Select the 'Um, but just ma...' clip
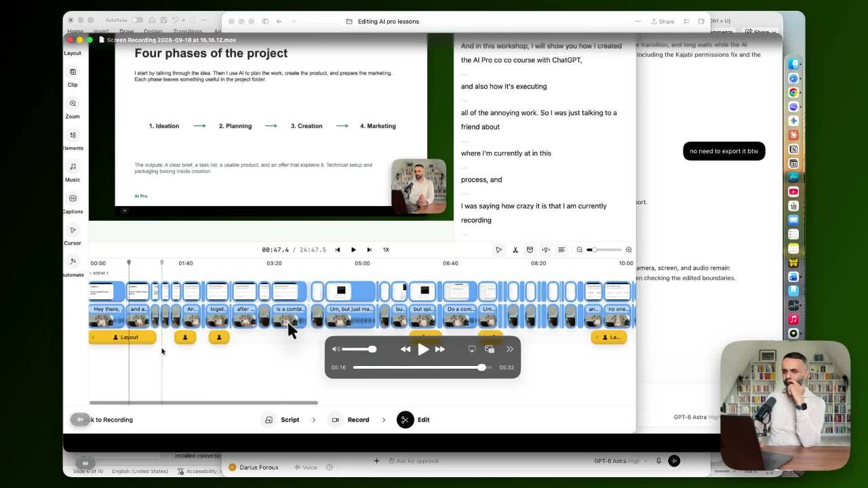This screenshot has width=868, height=488. (351, 316)
